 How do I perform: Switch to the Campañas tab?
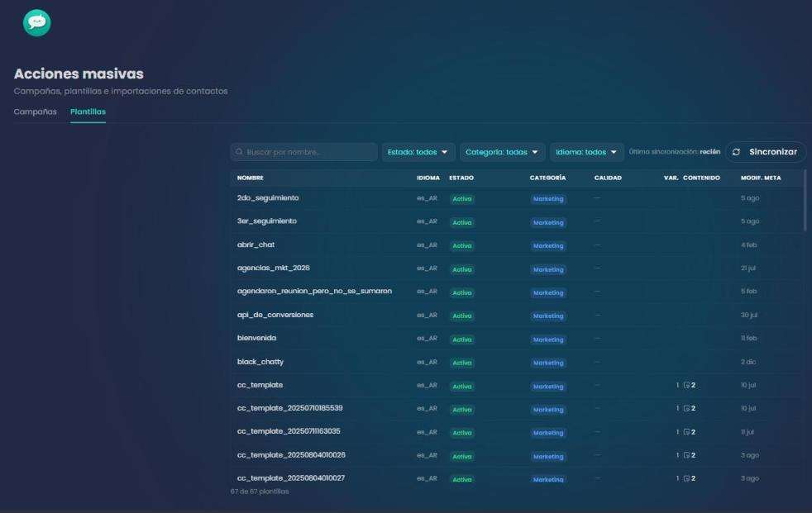point(36,112)
